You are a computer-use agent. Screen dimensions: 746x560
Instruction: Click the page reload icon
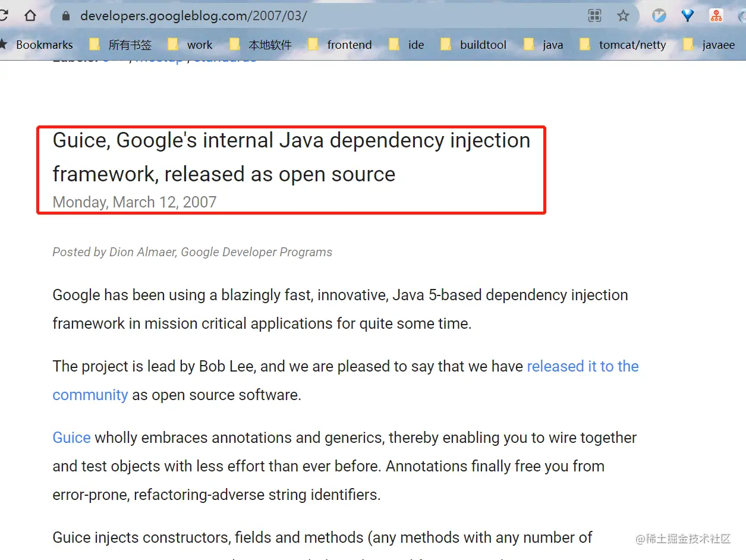point(4,16)
